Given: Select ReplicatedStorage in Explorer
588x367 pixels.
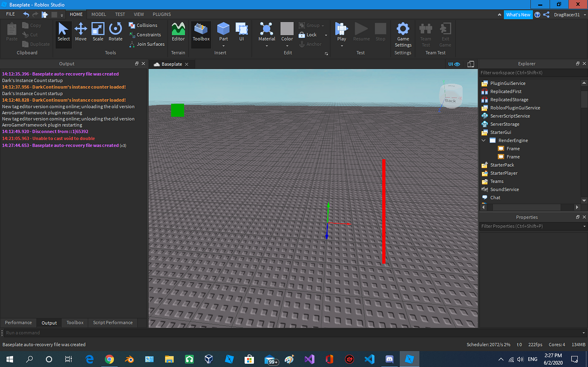Looking at the screenshot, I should pos(509,100).
